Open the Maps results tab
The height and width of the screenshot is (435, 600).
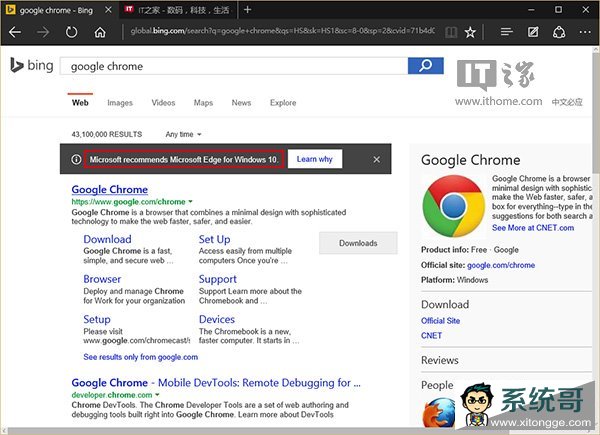click(x=203, y=103)
